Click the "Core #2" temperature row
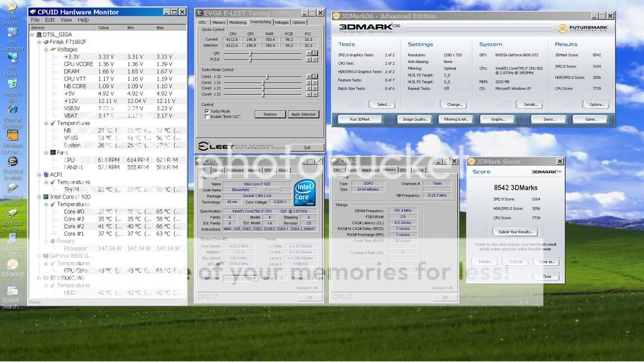 [x=108, y=226]
